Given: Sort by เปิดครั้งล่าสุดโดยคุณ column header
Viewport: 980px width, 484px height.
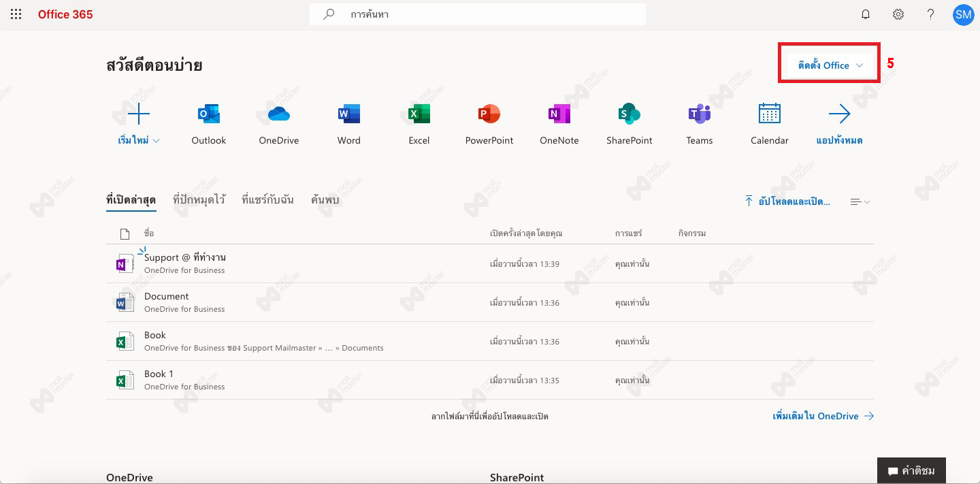Looking at the screenshot, I should point(526,233).
